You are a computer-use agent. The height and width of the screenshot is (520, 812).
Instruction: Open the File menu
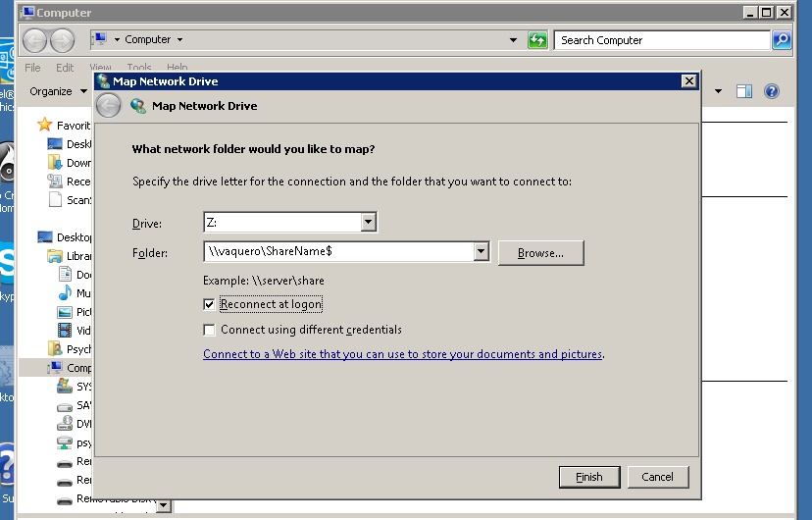32,68
